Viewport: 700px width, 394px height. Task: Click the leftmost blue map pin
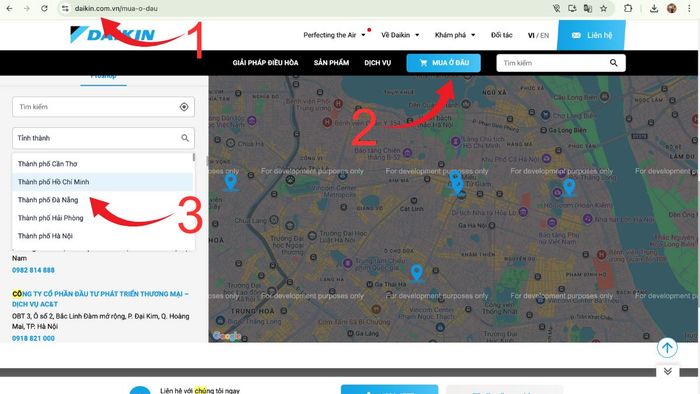click(230, 182)
